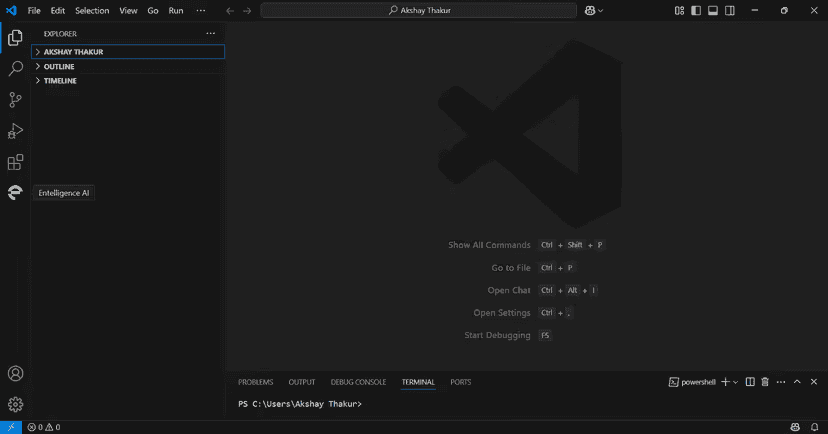
Task: Open the File menu
Action: 34,11
